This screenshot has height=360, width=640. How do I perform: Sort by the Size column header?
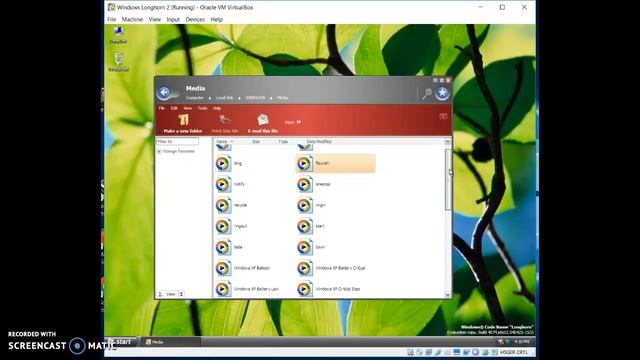coord(256,141)
